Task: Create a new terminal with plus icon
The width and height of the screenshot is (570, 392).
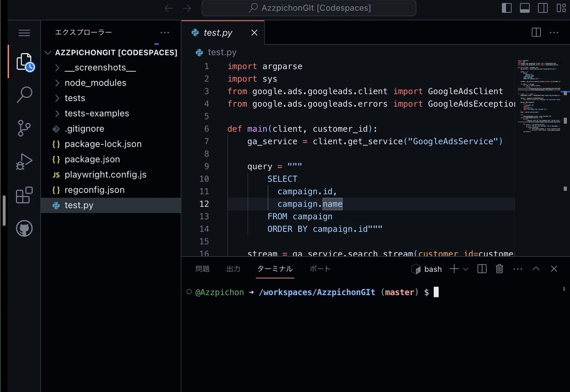Action: 454,269
